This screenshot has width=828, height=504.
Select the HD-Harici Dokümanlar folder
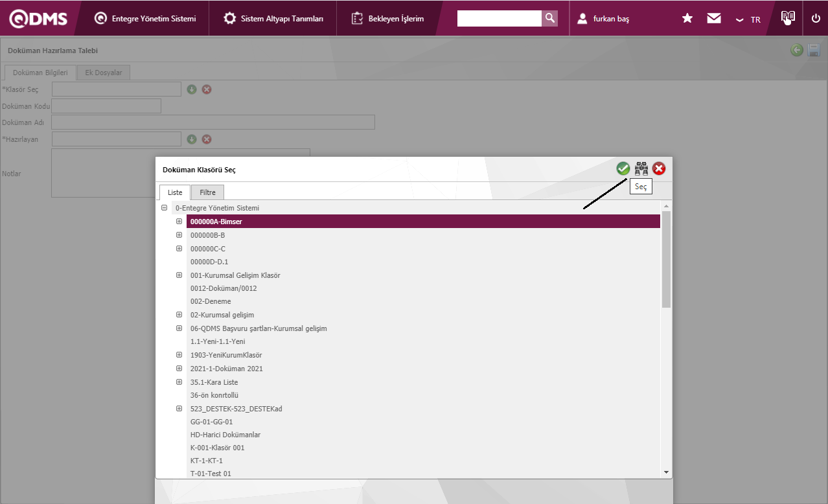(x=225, y=435)
